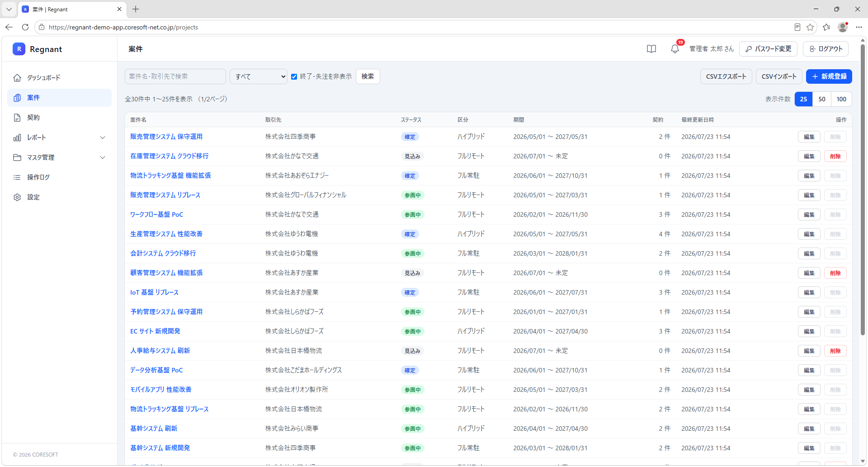Click the 契約 document icon in sidebar
Screen dimensions: 868x467
tap(17, 118)
